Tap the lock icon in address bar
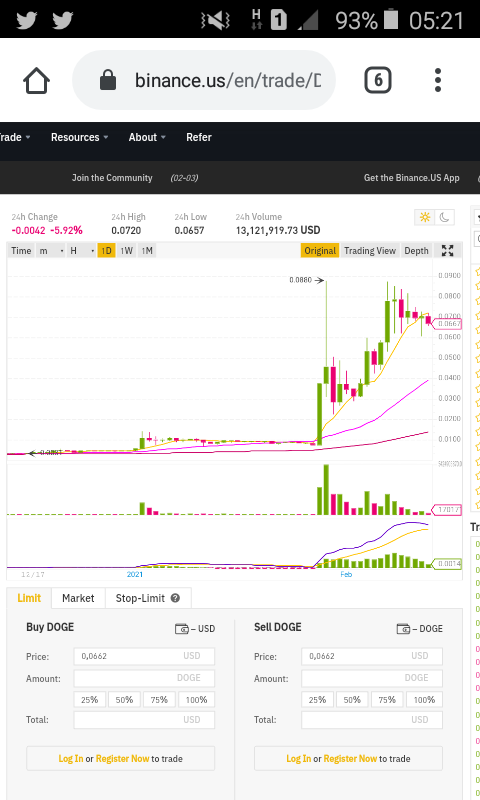Screen dimensions: 480x800 point(108,80)
